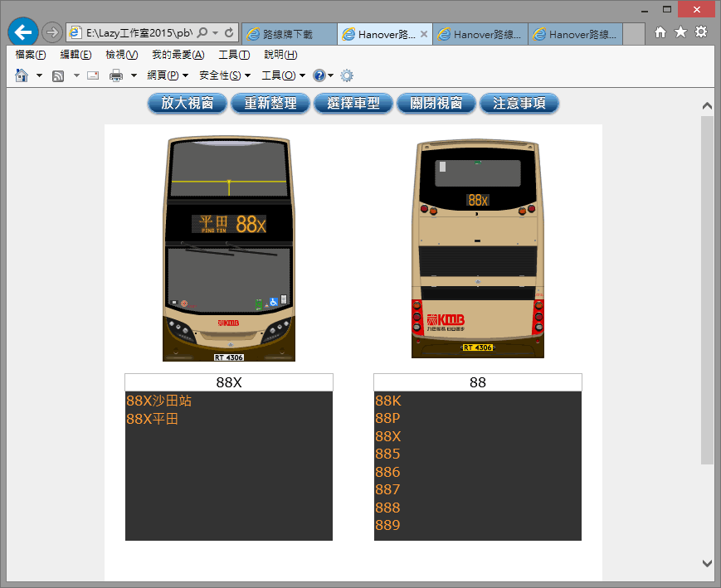Viewport: 721px width, 588px height.
Task: Select route 889 in right list
Action: pos(387,525)
